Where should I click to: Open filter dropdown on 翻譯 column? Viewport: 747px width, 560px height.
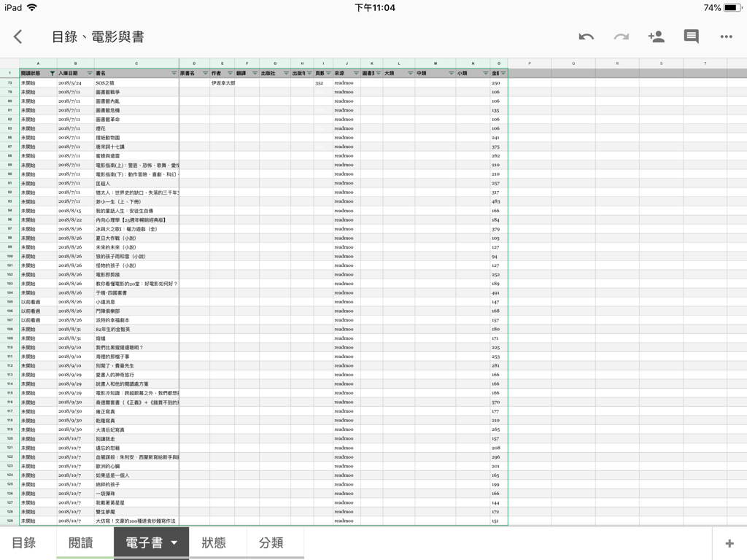pyautogui.click(x=255, y=74)
